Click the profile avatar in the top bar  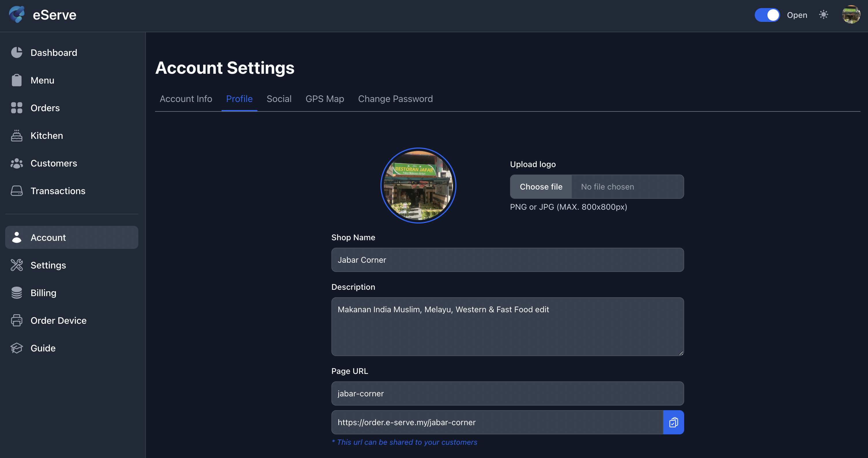[851, 14]
